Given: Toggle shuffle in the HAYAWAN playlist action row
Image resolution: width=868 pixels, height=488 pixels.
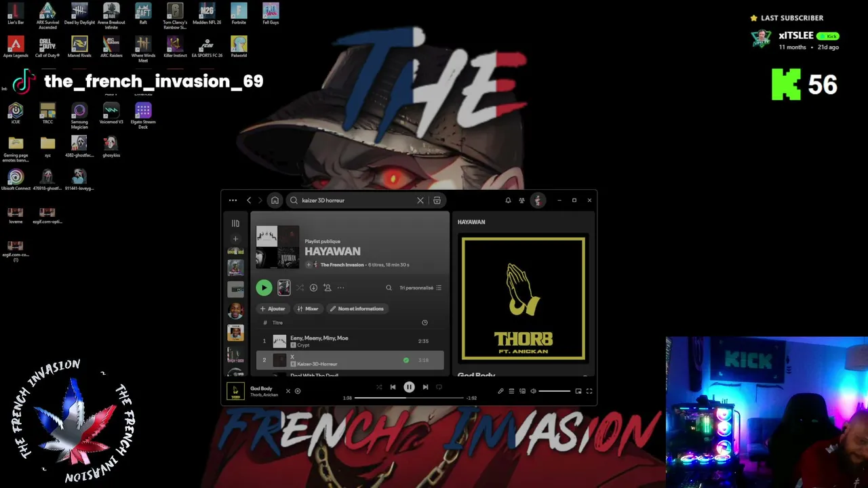Looking at the screenshot, I should 300,288.
